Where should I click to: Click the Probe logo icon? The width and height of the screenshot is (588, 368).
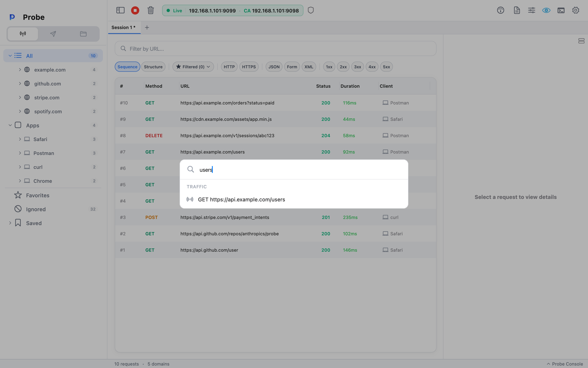pos(12,17)
